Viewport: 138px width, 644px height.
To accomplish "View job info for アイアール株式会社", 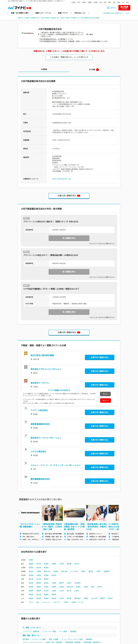I will [x=99, y=412].
